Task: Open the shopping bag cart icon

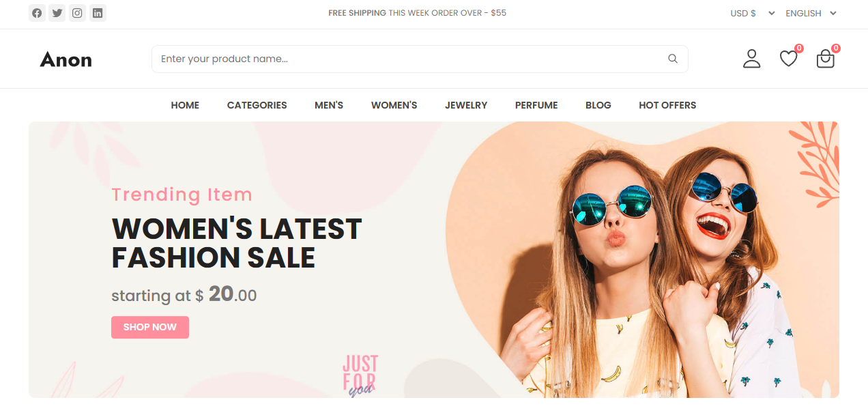Action: 826,59
